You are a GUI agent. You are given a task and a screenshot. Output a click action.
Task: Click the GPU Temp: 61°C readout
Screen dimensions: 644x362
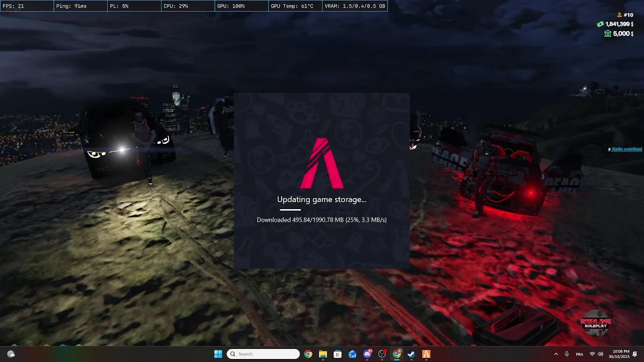[x=295, y=6]
